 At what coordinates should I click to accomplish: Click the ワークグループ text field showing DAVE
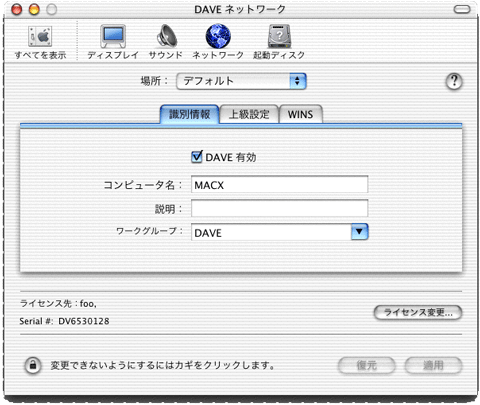tap(271, 232)
